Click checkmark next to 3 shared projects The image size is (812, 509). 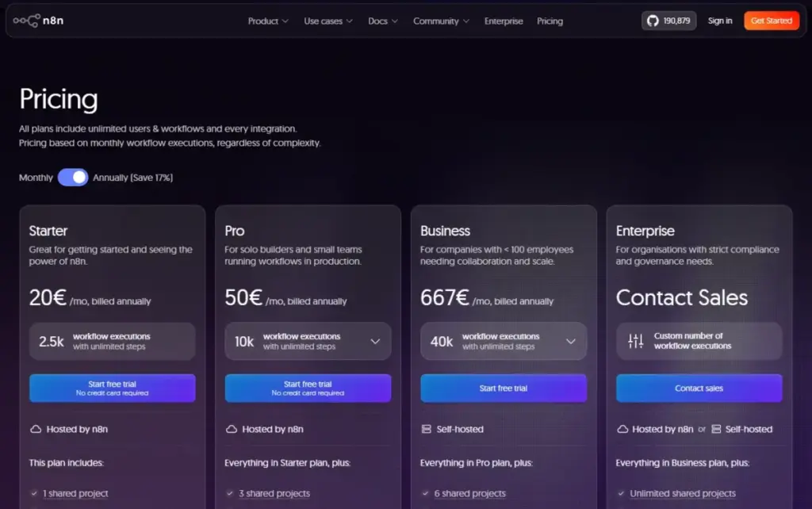[x=230, y=493]
